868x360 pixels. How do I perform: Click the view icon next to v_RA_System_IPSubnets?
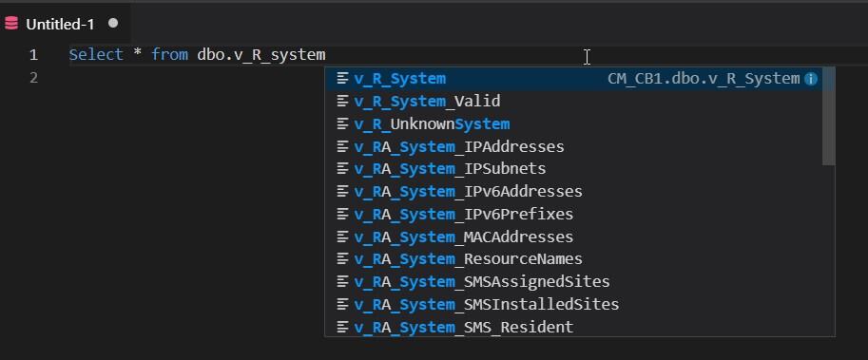pyautogui.click(x=342, y=169)
